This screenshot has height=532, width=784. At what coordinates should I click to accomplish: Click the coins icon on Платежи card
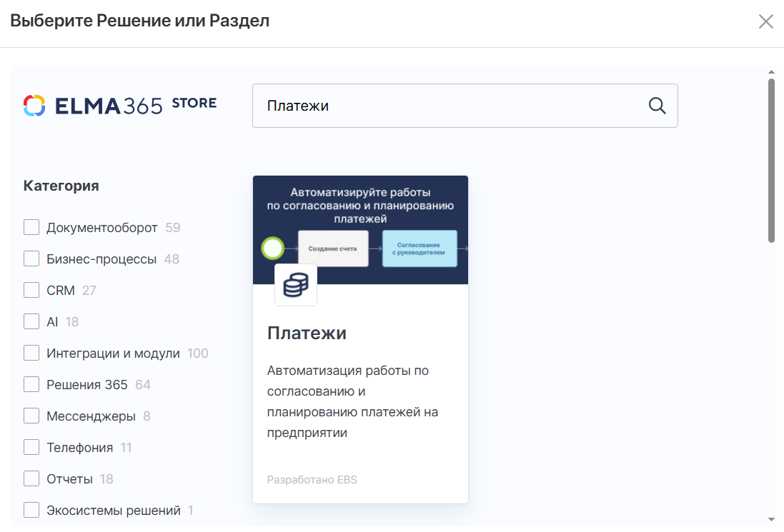click(296, 285)
